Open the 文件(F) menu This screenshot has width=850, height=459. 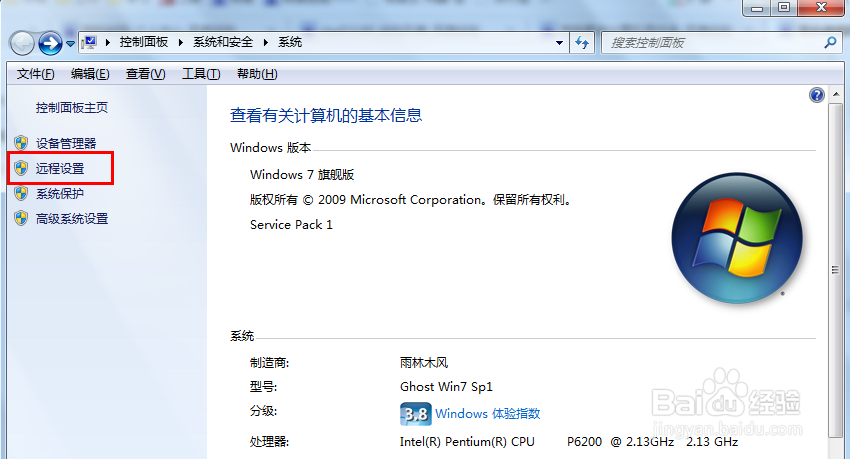pos(36,74)
